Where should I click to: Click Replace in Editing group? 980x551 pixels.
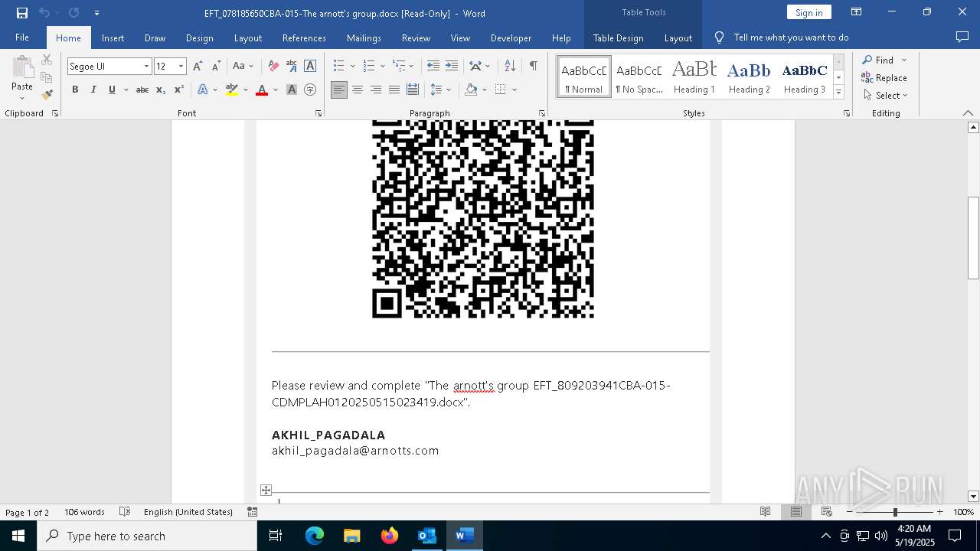point(884,77)
